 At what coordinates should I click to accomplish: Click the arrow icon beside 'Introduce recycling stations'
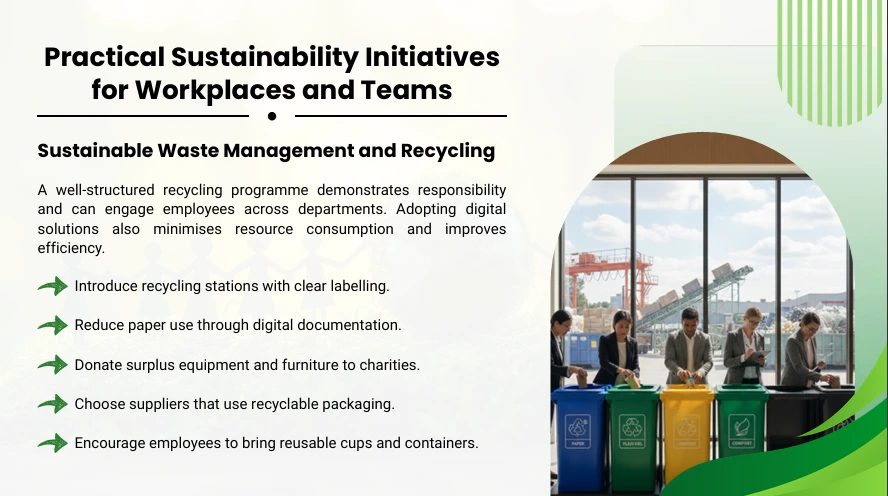[52, 287]
